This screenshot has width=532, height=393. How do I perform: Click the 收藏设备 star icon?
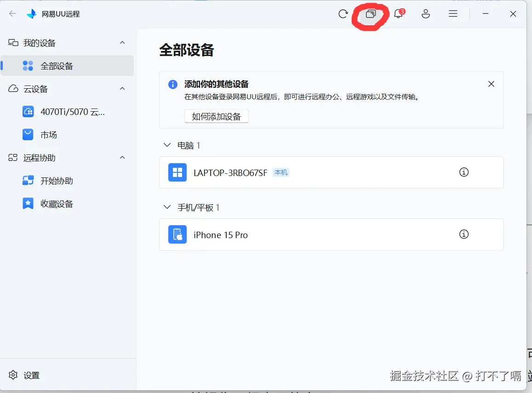(28, 204)
